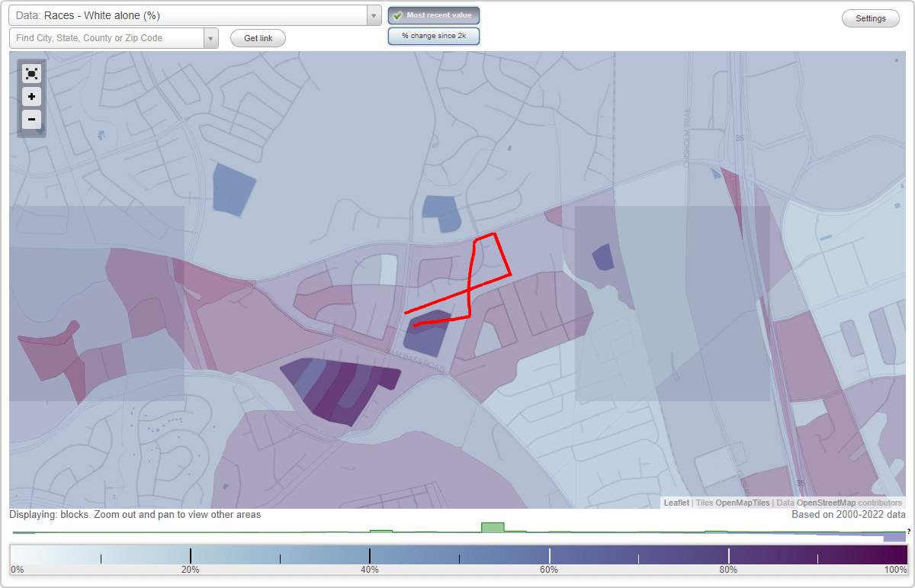Zoom in with the plus button
The height and width of the screenshot is (588, 915).
(x=31, y=97)
